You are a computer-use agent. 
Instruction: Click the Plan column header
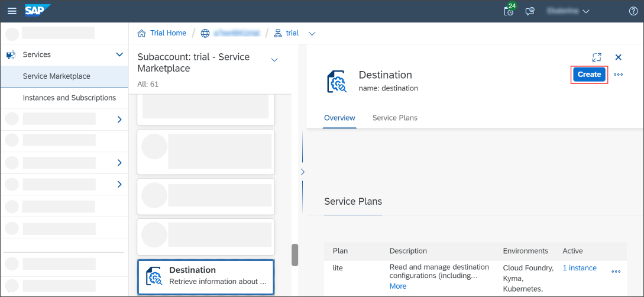[x=340, y=251]
